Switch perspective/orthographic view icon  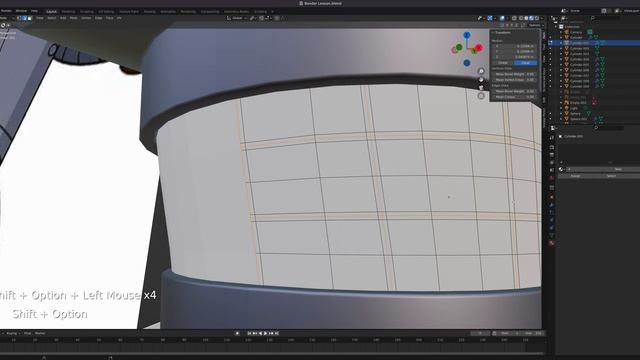(481, 96)
